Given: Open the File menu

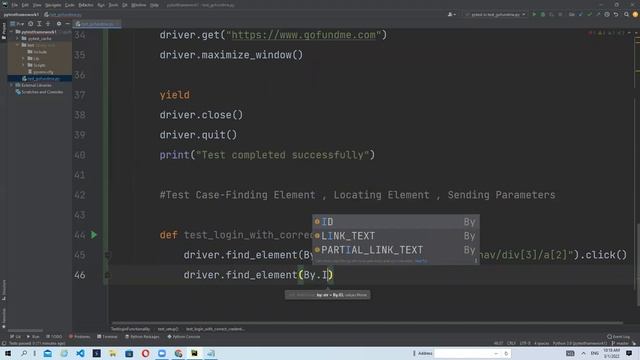Looking at the screenshot, I should pos(15,5).
